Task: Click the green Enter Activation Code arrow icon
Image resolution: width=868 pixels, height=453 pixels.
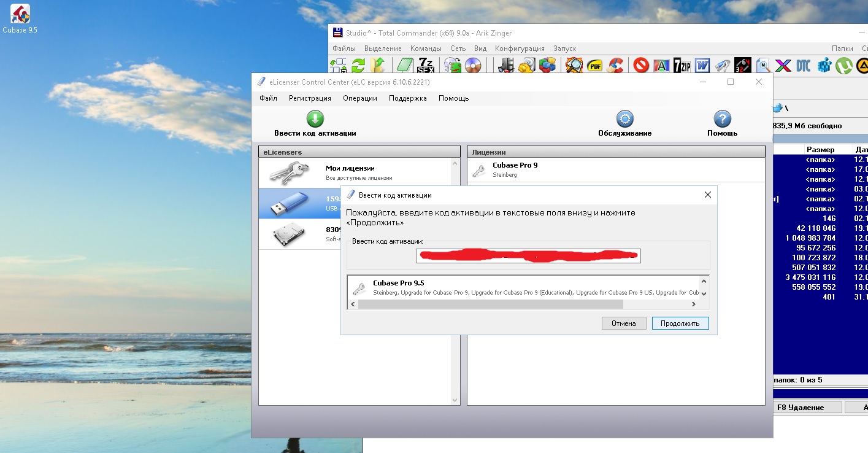Action: tap(315, 119)
